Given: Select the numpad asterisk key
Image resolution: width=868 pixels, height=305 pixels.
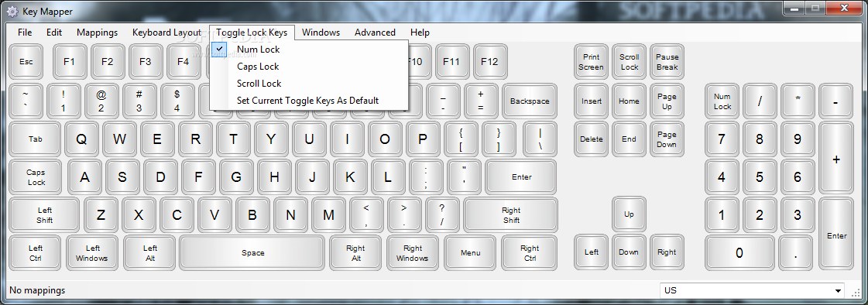Looking at the screenshot, I should 798,101.
